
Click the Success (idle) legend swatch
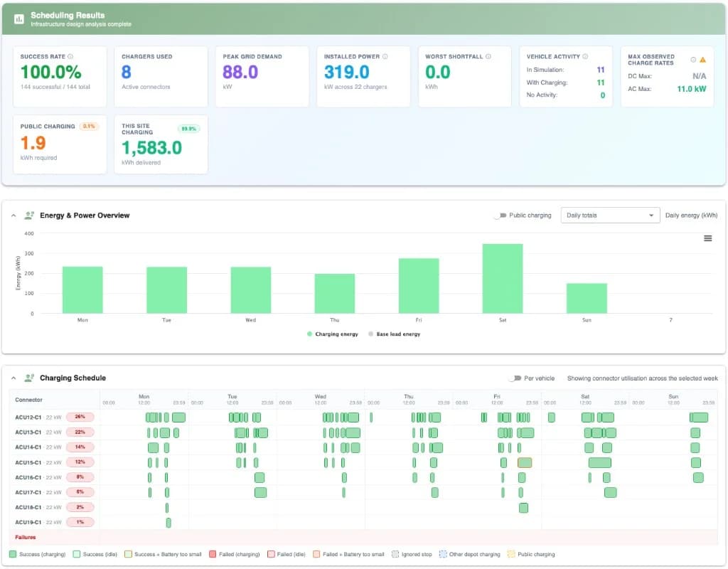pos(77,554)
